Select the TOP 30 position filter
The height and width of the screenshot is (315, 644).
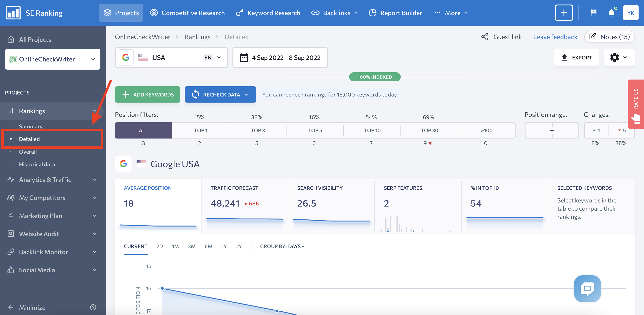click(429, 130)
